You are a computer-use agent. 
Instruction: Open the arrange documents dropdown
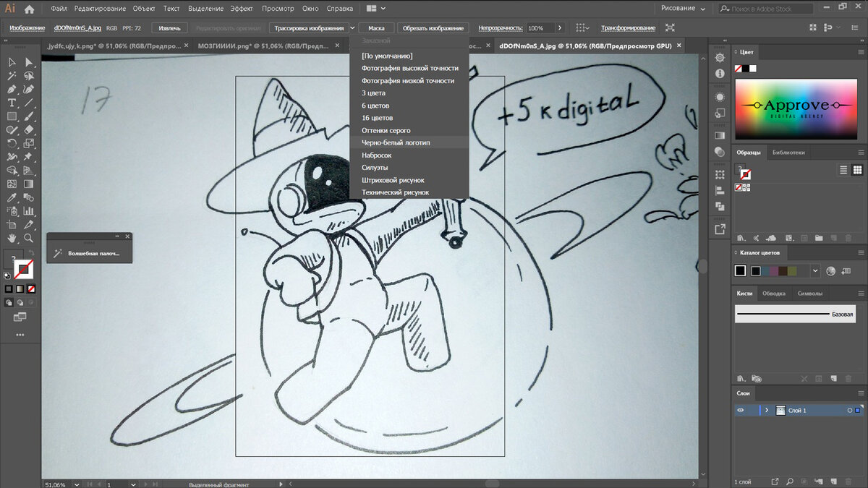375,9
